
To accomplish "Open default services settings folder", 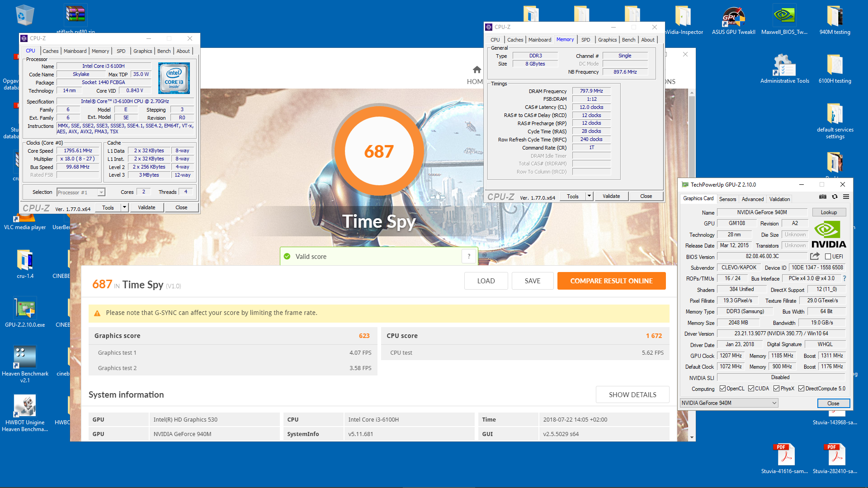I will 835,121.
